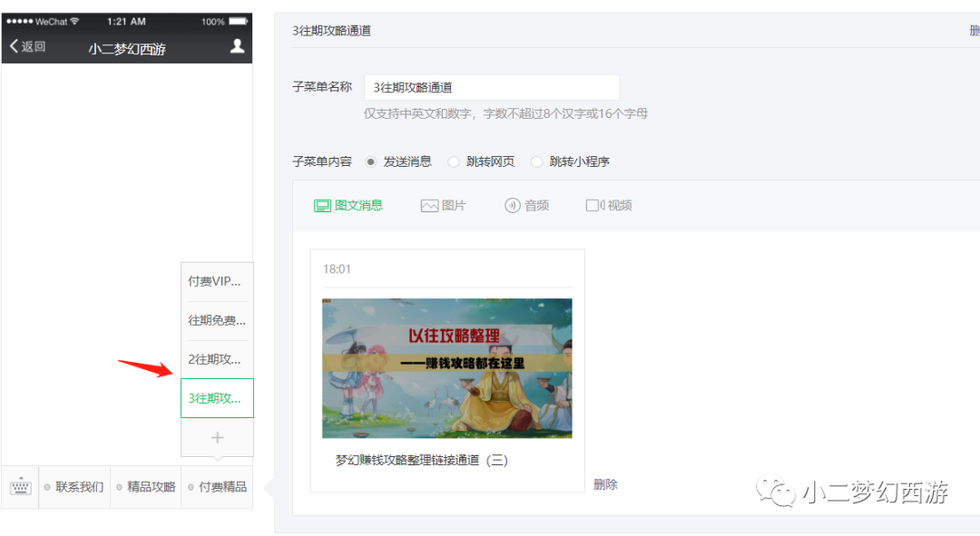Viewport: 980px width, 536px height.
Task: Switch to the 视频 tab
Action: click(609, 206)
